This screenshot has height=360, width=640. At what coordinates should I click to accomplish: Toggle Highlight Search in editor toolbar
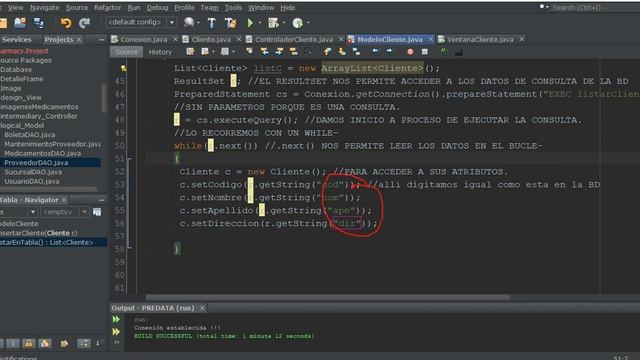coord(294,51)
